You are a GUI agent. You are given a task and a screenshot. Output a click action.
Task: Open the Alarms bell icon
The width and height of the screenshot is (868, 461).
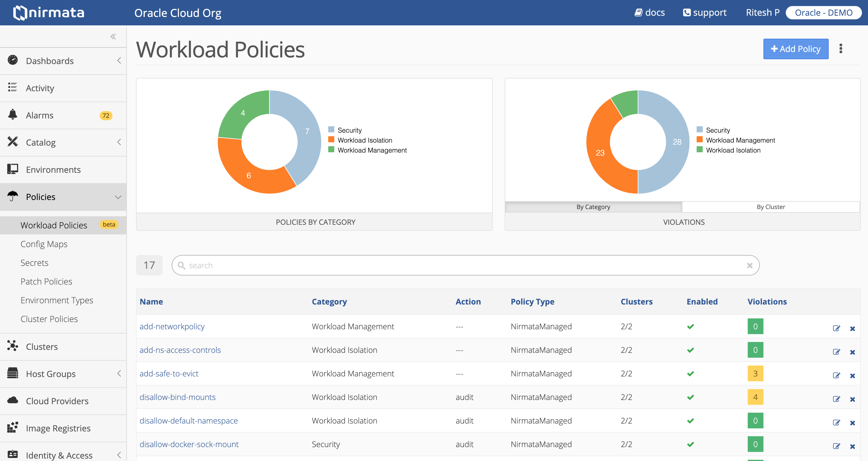12,115
